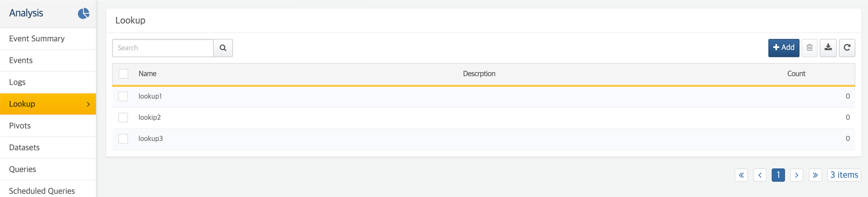Viewport: 868px width, 197px height.
Task: Select page 1 pagination button
Action: [778, 175]
